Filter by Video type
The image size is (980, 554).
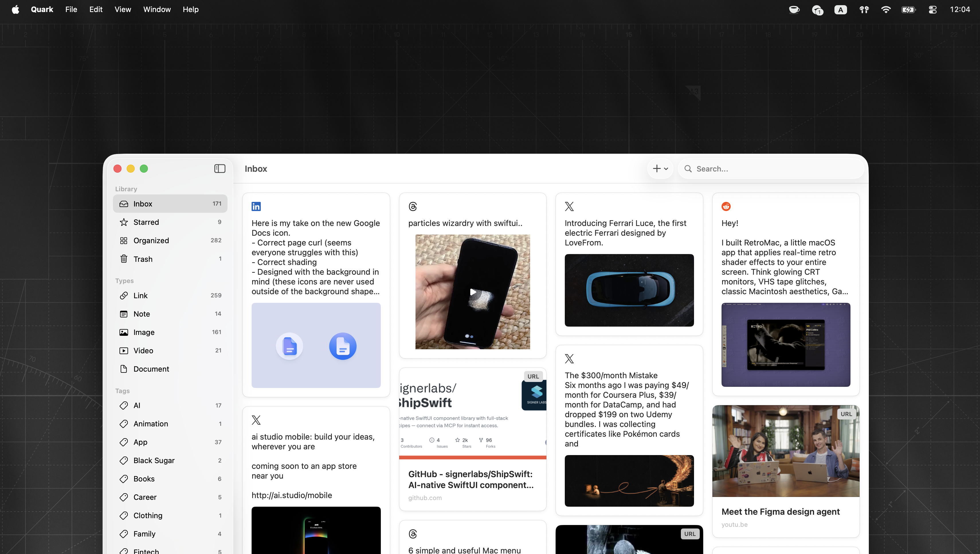(x=170, y=350)
